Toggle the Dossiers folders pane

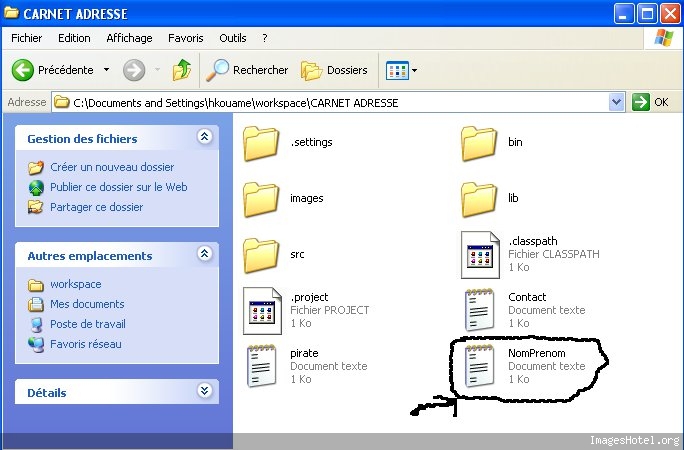coord(335,70)
